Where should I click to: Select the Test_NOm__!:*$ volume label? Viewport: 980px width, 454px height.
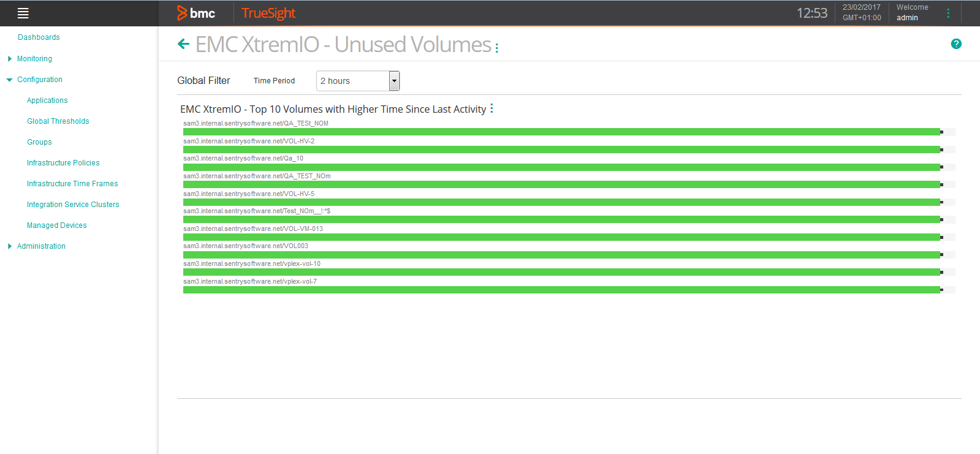[257, 211]
